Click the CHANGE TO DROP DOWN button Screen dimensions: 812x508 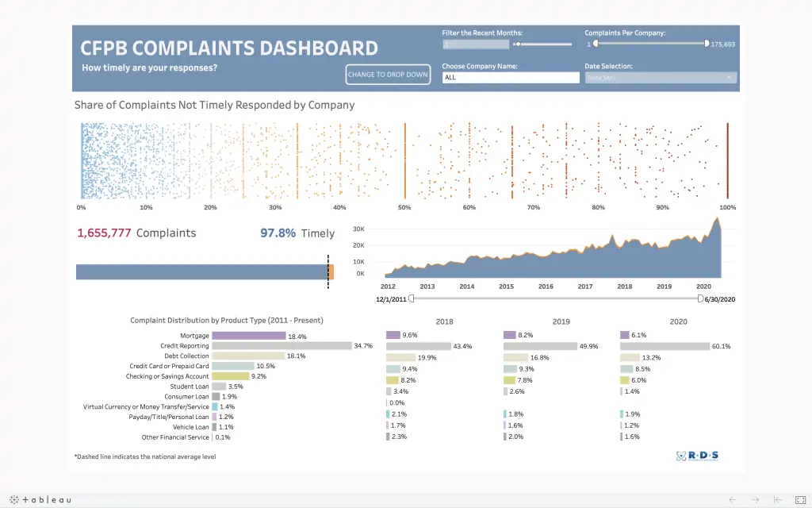click(x=388, y=74)
